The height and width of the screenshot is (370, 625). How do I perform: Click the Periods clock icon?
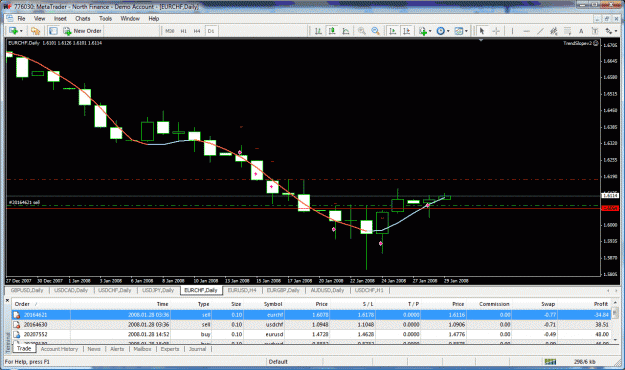pyautogui.click(x=440, y=31)
